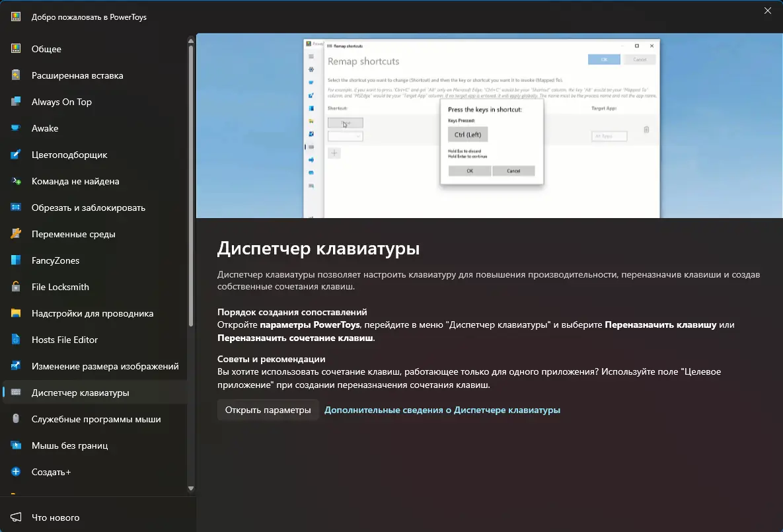Open the Awake utility

46,128
